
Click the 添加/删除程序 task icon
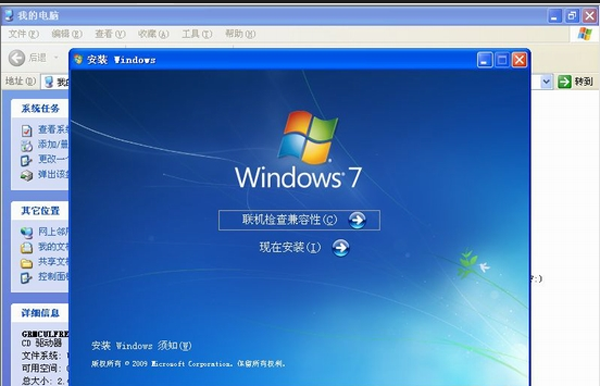click(x=26, y=145)
